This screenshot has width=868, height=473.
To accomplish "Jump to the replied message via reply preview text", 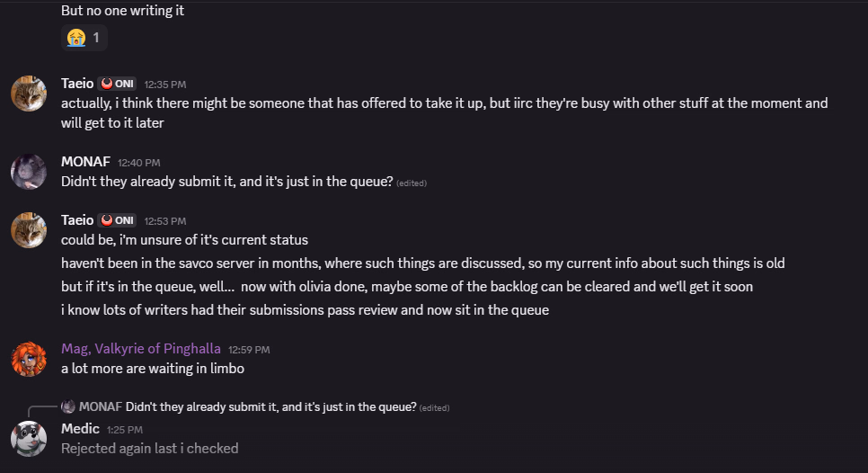I will pyautogui.click(x=270, y=407).
